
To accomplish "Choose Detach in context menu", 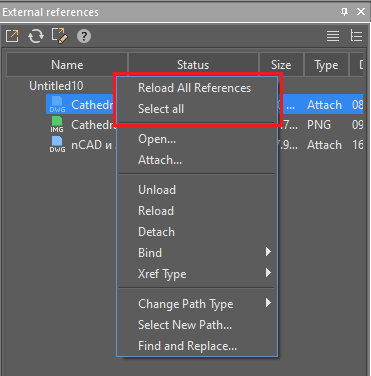I will (x=197, y=232).
